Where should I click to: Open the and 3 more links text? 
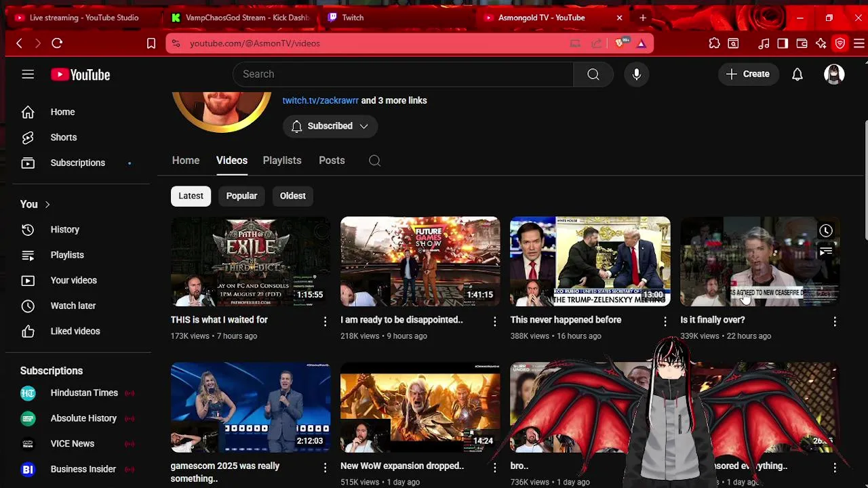394,100
